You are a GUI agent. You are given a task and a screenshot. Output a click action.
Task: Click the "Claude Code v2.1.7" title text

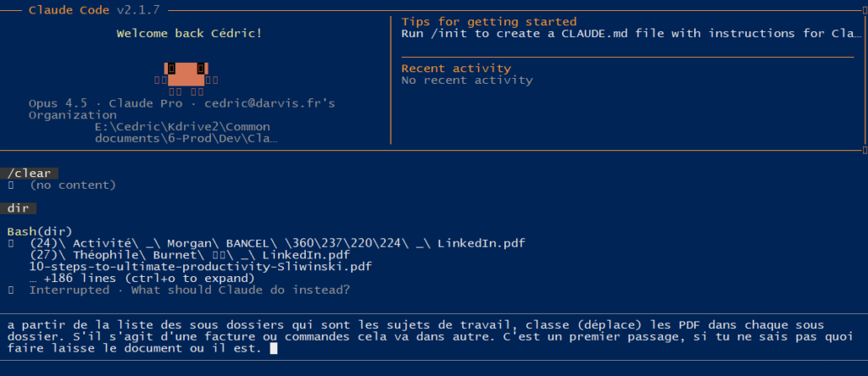click(x=93, y=8)
